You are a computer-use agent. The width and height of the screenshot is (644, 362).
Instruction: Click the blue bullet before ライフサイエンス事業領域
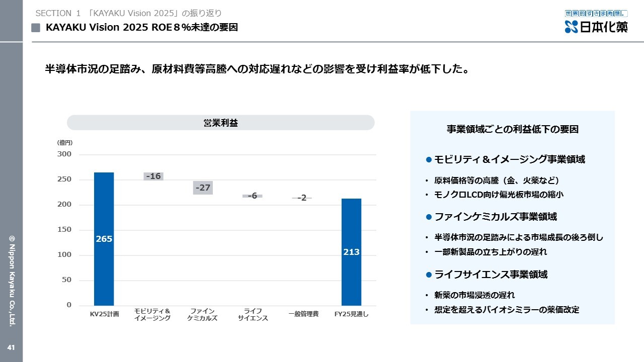click(429, 275)
